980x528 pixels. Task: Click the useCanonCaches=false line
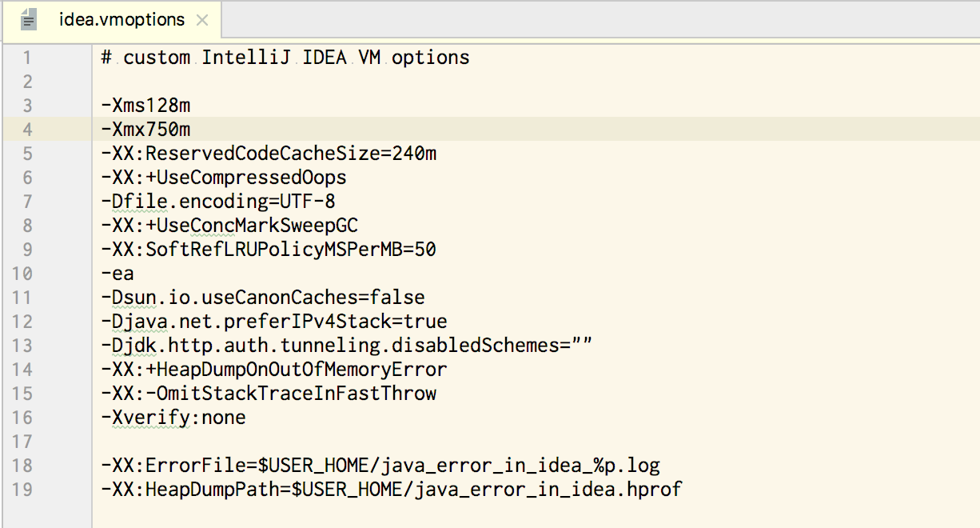pos(263,297)
